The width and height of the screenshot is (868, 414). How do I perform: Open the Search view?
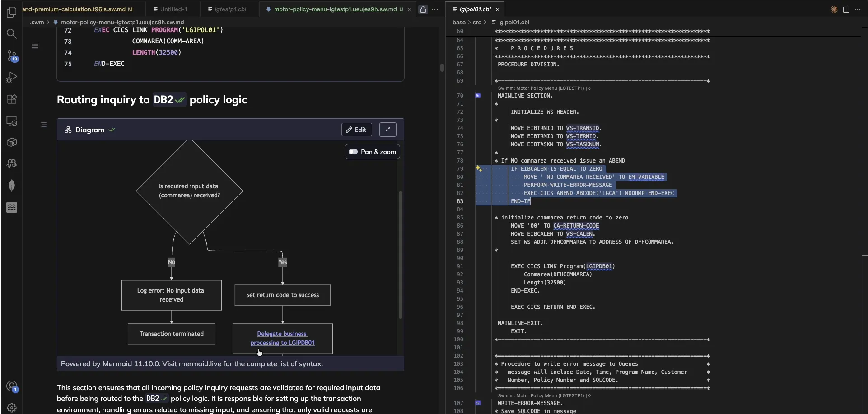[x=12, y=34]
